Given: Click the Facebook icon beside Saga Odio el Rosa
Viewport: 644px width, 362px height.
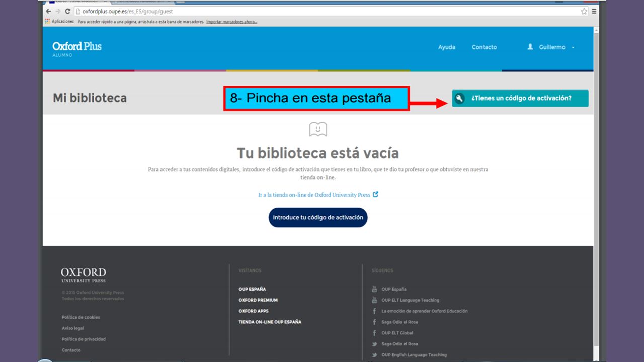Looking at the screenshot, I should click(x=374, y=322).
